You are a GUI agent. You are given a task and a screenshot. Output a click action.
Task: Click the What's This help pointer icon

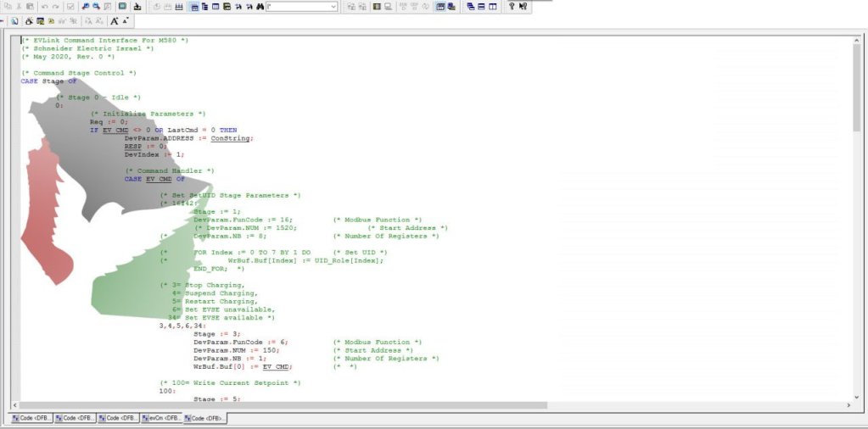[x=523, y=7]
